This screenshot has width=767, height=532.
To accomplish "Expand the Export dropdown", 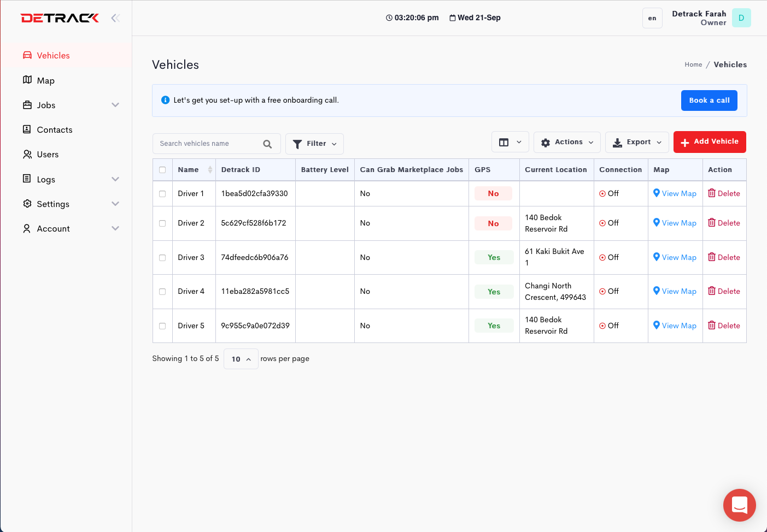I will [x=637, y=142].
